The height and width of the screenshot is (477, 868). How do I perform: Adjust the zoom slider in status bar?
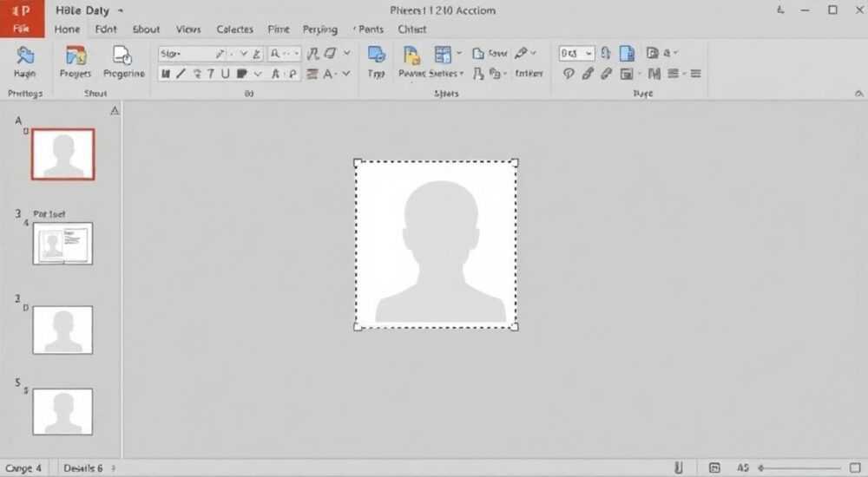(800, 468)
